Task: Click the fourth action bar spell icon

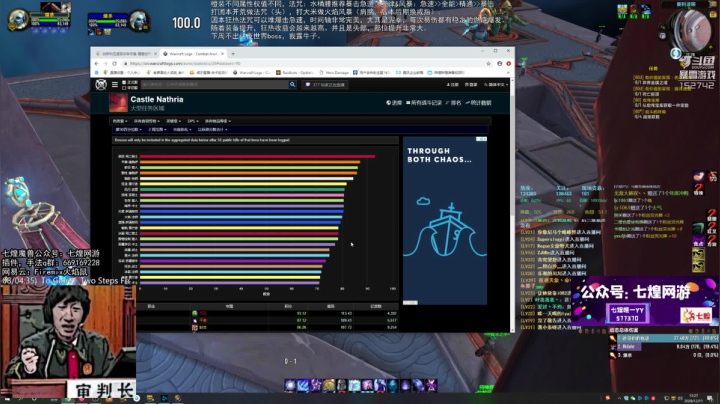Action: point(329,385)
